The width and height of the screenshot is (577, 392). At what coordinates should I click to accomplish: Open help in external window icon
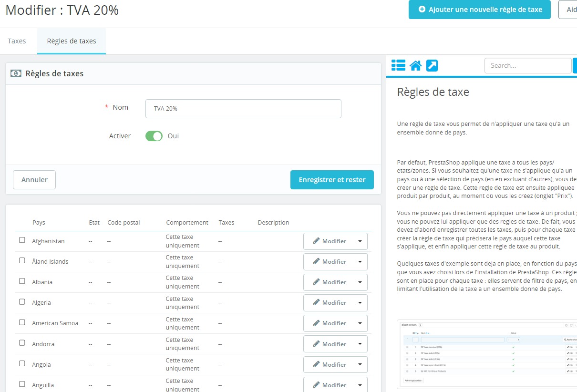(432, 65)
